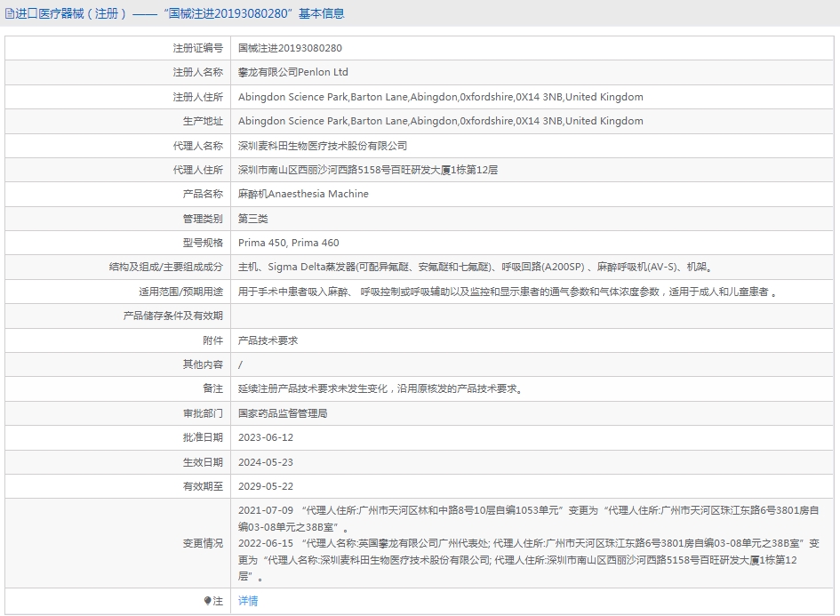The width and height of the screenshot is (840, 616).
Task: Click the model spec Prima 450, Prima 460
Action: [288, 243]
